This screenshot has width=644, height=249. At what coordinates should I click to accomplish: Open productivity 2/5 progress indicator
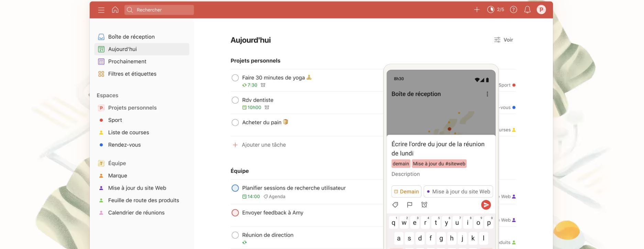pos(496,10)
